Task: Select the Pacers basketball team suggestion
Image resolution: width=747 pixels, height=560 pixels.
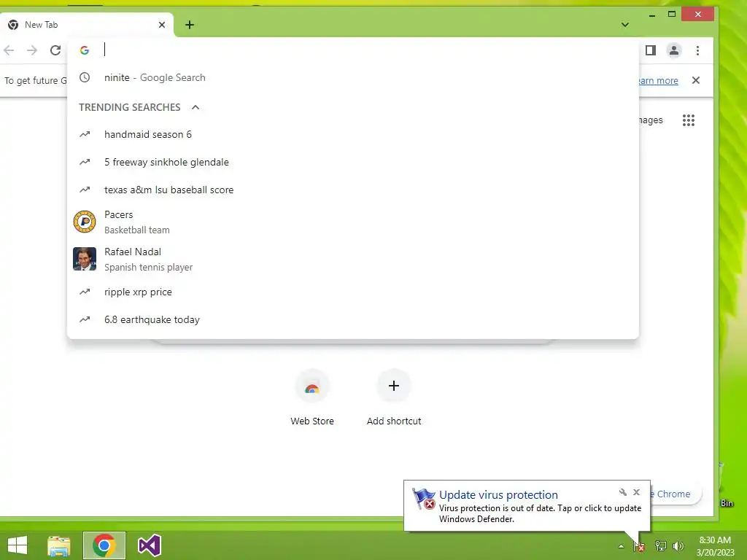Action: 353,222
